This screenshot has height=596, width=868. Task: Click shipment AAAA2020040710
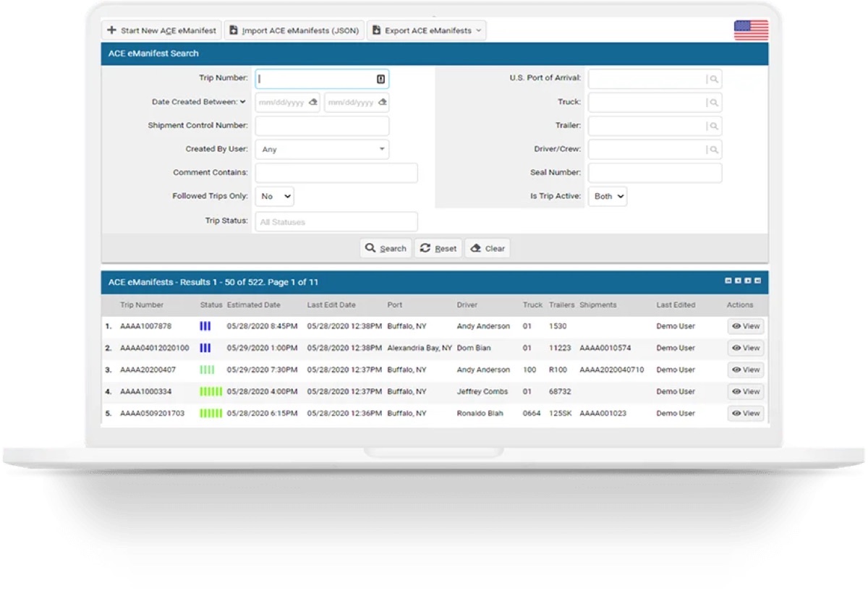tap(612, 370)
